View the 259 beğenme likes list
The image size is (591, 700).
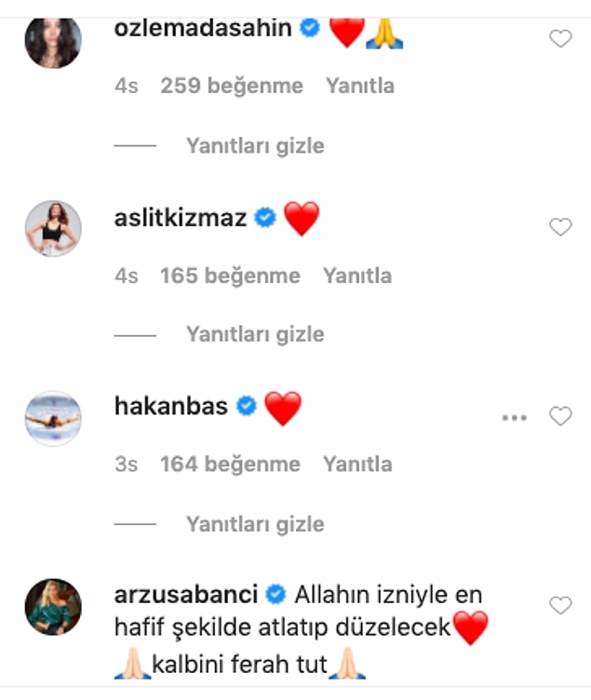[x=232, y=86]
